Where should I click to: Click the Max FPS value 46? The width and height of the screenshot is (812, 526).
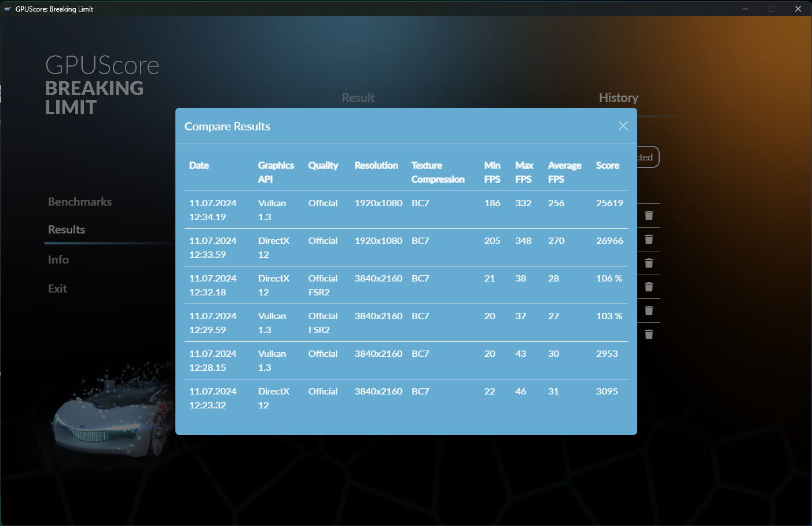[x=521, y=392]
